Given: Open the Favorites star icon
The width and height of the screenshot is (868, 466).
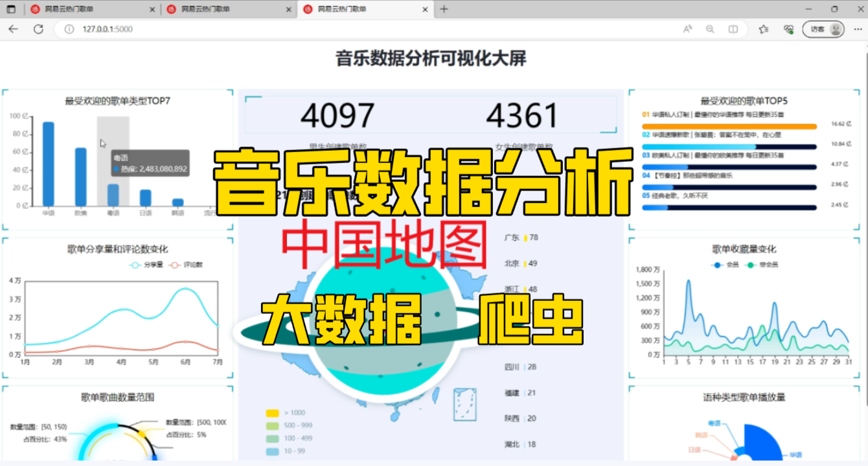Looking at the screenshot, I should [x=764, y=29].
